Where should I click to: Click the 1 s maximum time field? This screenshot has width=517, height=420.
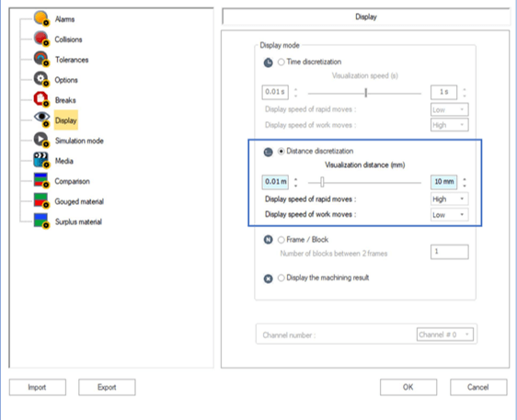443,92
